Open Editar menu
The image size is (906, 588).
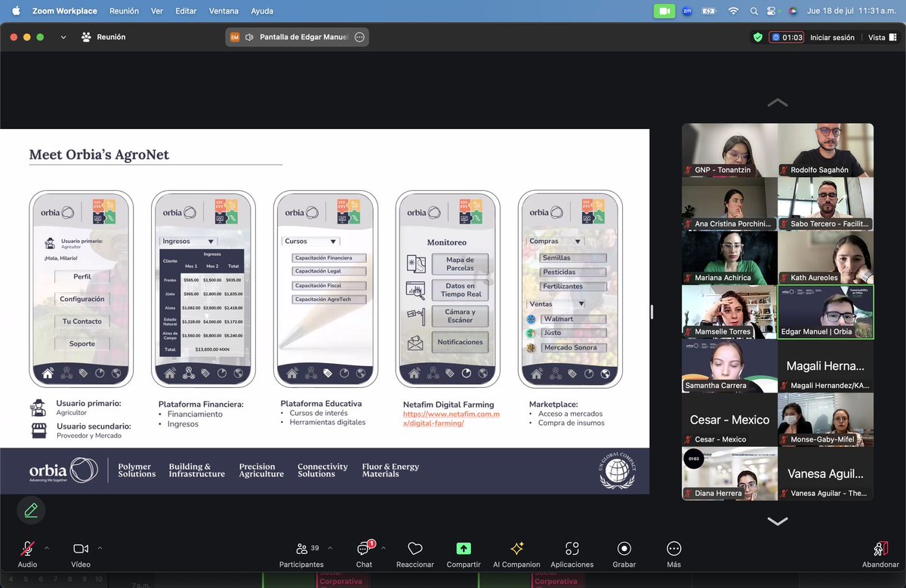(186, 11)
